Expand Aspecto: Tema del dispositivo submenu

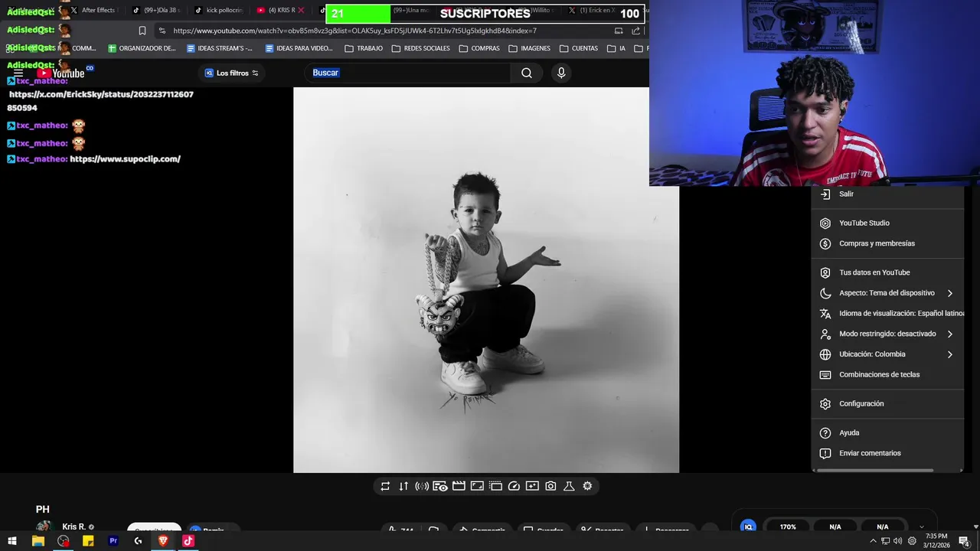[888, 293]
